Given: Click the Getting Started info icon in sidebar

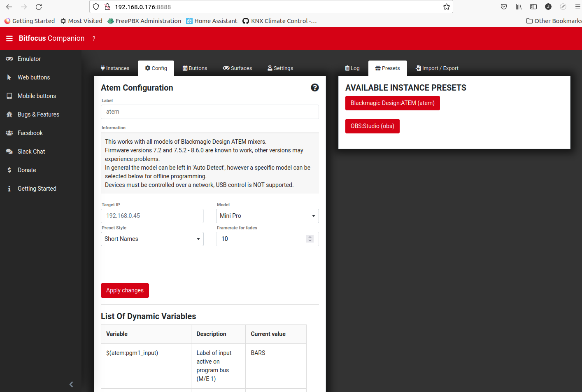Looking at the screenshot, I should pyautogui.click(x=9, y=189).
